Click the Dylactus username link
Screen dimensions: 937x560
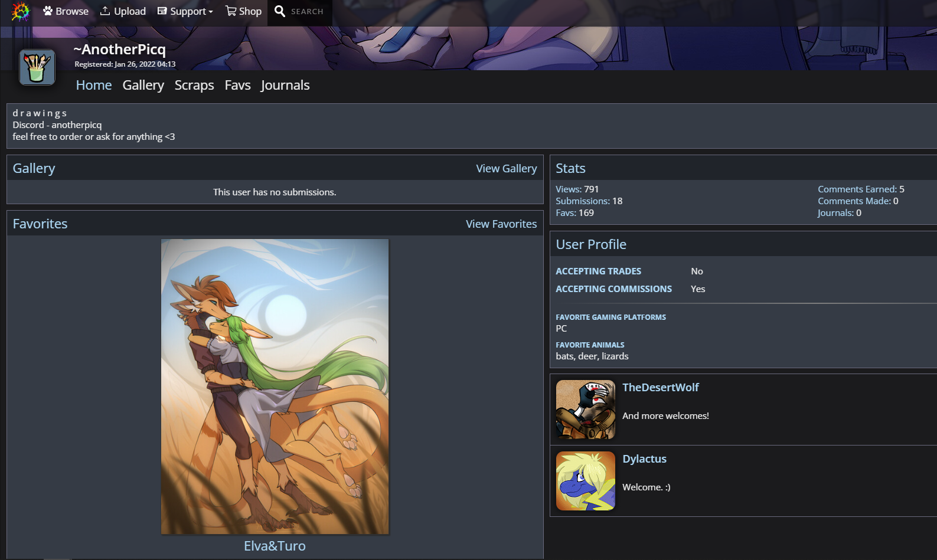click(644, 459)
